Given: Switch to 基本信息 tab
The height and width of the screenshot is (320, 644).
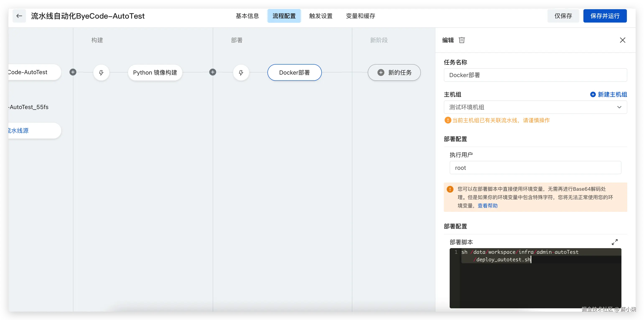Looking at the screenshot, I should click(247, 16).
